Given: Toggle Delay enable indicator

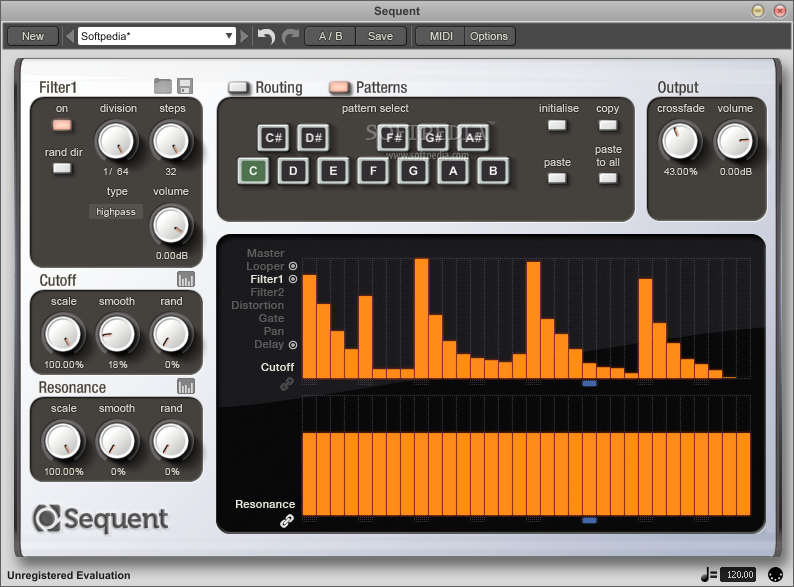Looking at the screenshot, I should coord(293,345).
